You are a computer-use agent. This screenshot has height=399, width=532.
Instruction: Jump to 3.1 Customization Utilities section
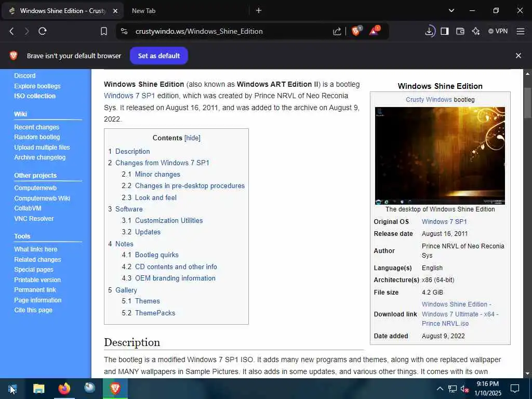pyautogui.click(x=162, y=220)
